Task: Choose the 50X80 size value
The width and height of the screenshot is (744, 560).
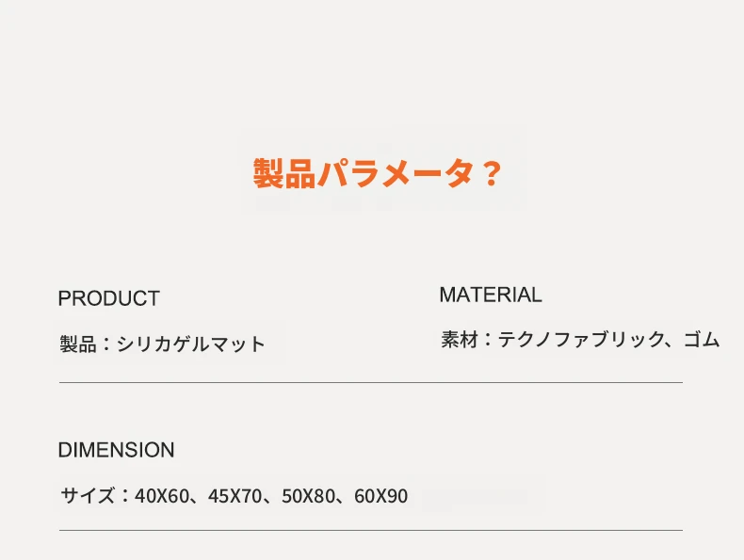Action: pos(308,496)
